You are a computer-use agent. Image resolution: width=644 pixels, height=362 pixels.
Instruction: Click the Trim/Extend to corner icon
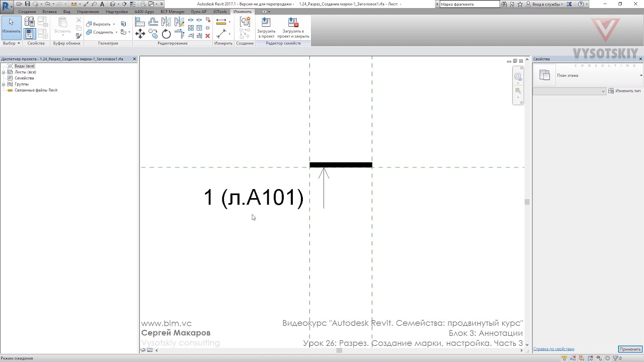(179, 34)
